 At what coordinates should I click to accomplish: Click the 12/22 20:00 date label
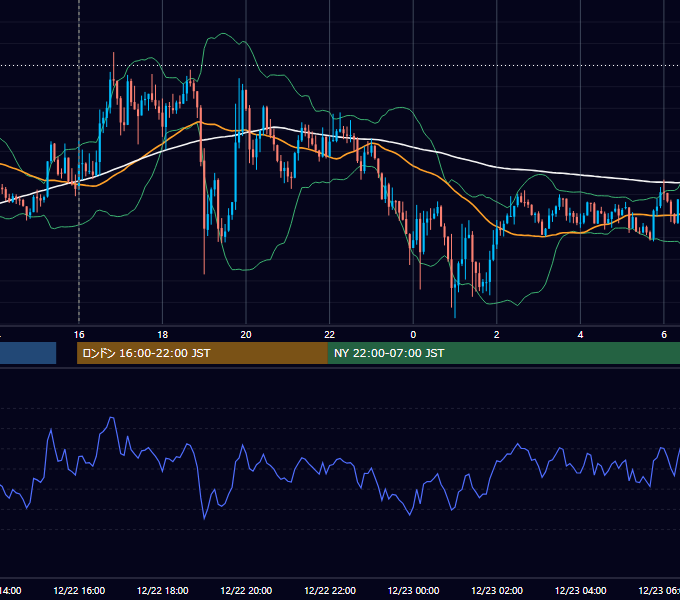point(246,590)
